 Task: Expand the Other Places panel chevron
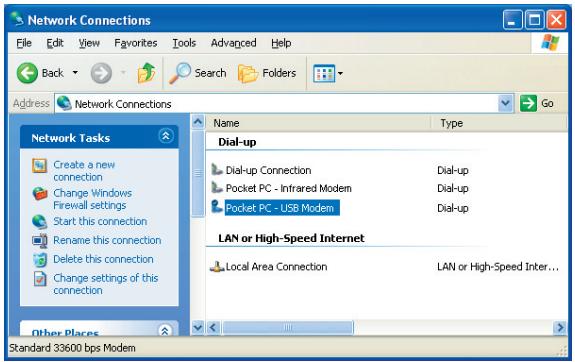(165, 330)
